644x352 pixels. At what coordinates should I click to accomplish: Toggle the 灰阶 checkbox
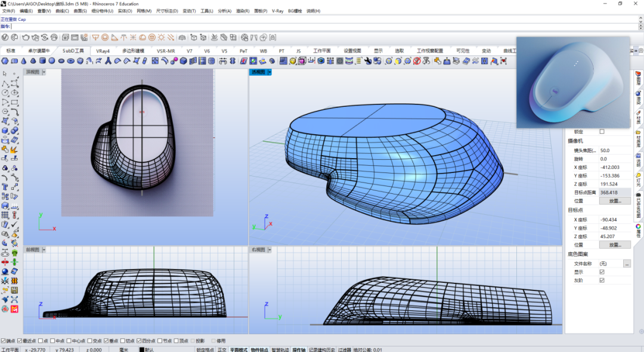click(602, 280)
